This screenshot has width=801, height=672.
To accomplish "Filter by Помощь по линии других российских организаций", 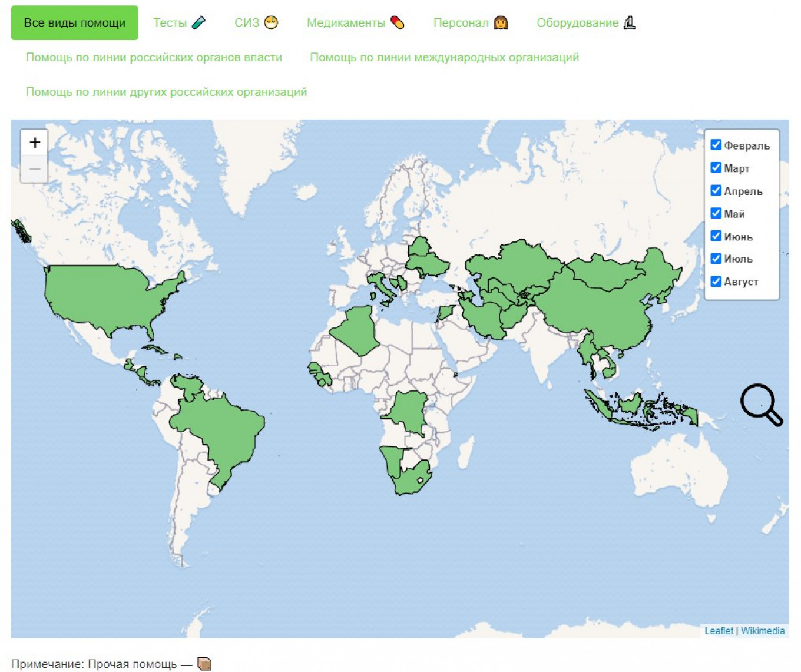I will (166, 92).
